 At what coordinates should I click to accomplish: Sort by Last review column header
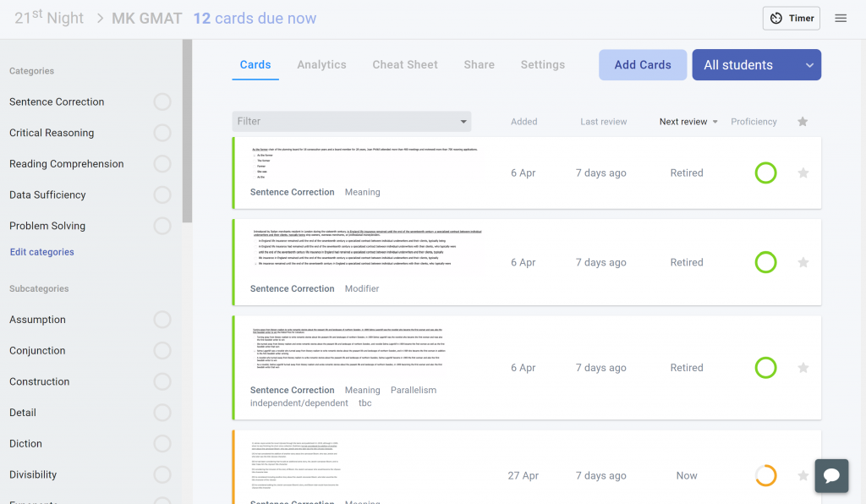click(603, 122)
